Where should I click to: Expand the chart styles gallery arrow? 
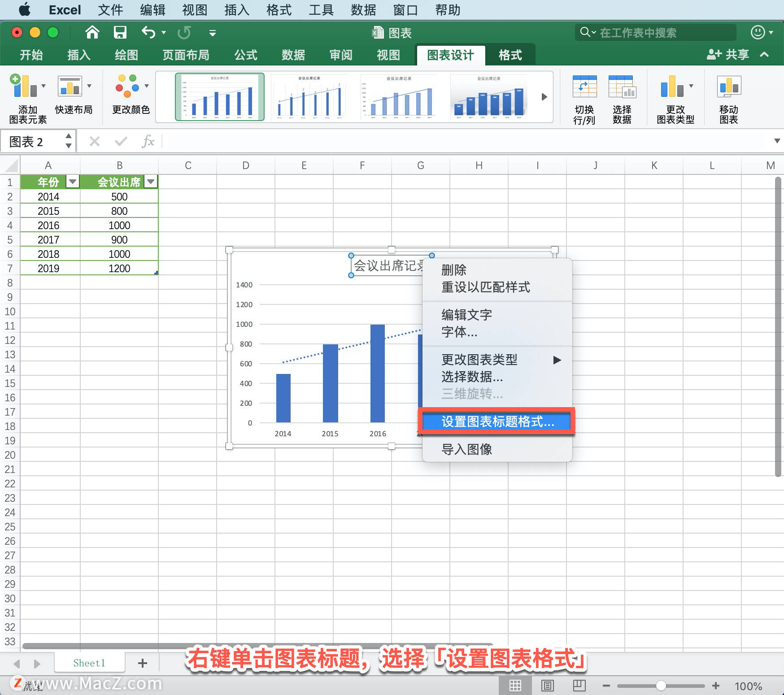click(x=544, y=96)
